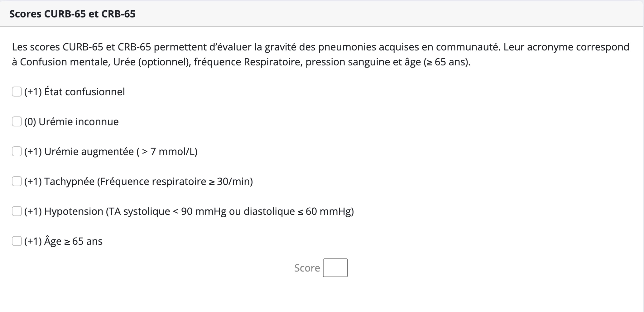This screenshot has width=644, height=312.
Task: Tick the État confusionnel checkbox
Action: tap(17, 92)
